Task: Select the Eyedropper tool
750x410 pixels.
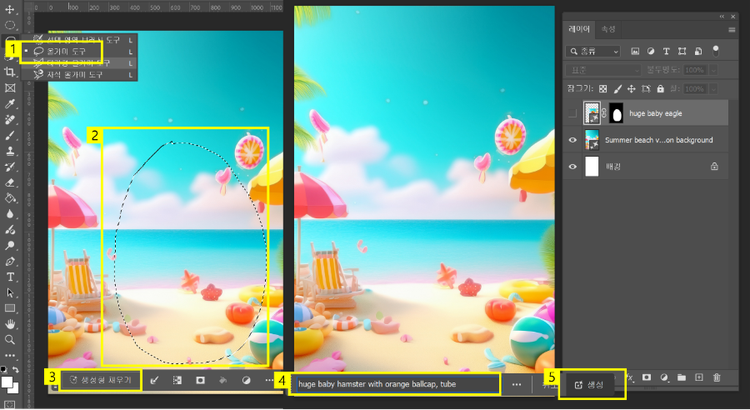Action: point(10,103)
